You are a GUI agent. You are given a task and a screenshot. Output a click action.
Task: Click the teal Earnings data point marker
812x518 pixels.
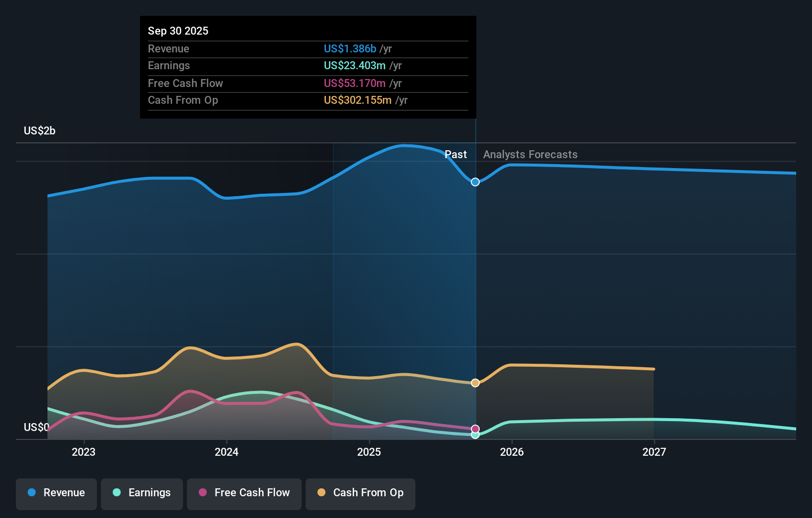[475, 435]
